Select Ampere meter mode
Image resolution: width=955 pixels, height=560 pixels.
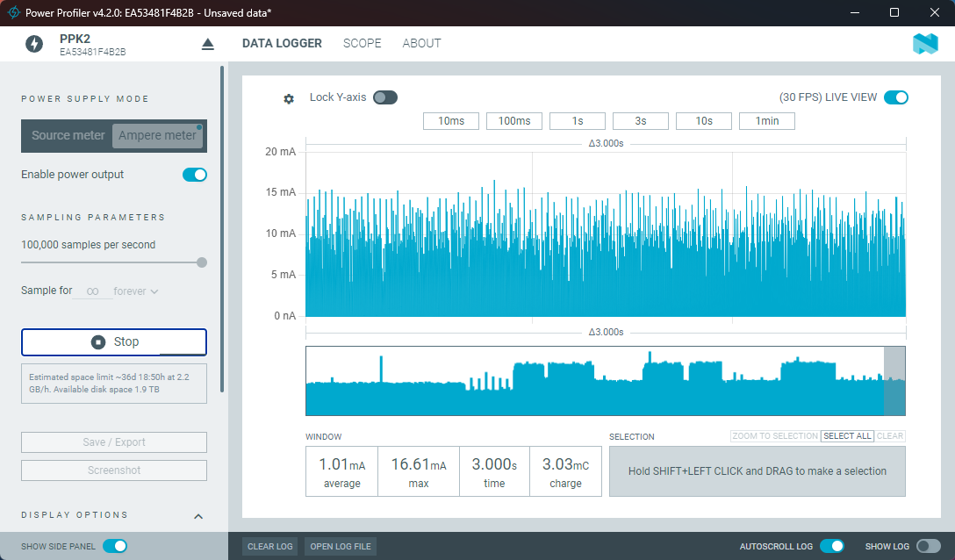tap(158, 135)
